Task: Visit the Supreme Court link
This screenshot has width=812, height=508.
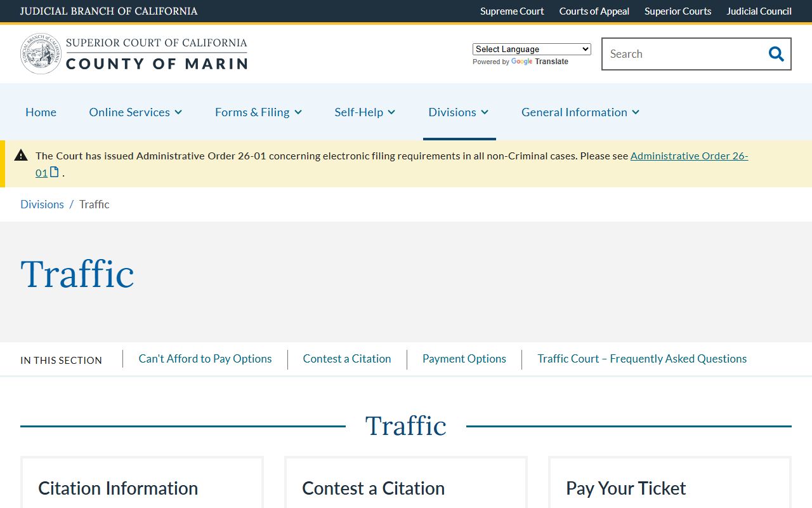Action: [x=512, y=11]
